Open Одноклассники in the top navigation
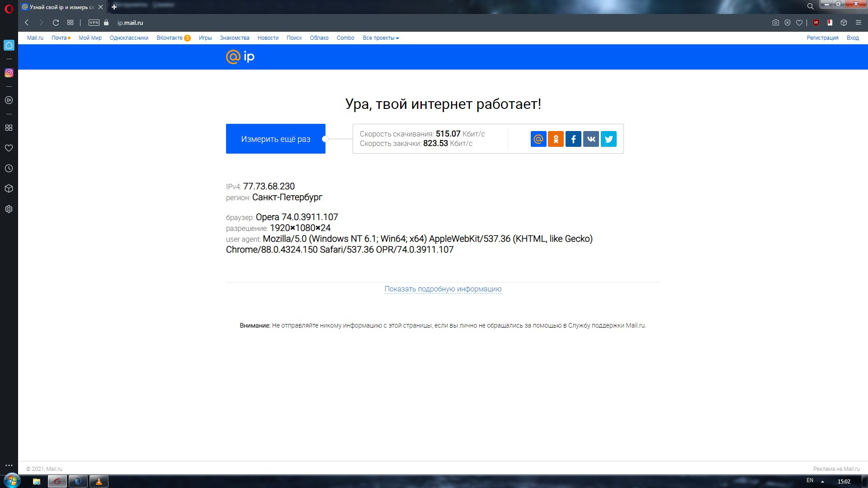This screenshot has width=868, height=488. [129, 38]
